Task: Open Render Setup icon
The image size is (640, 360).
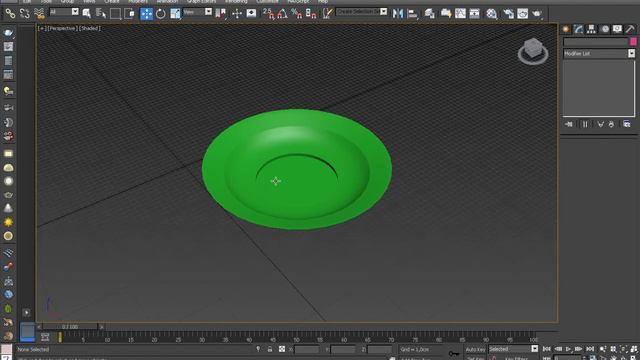Action: [x=508, y=14]
